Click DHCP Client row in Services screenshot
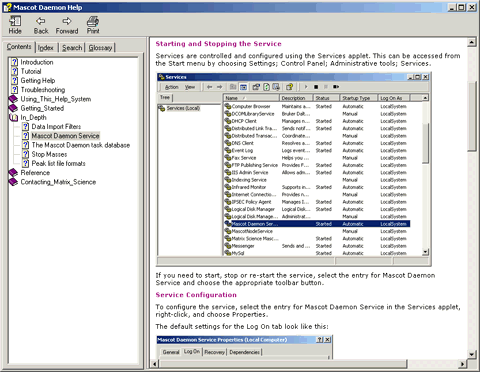Image resolution: width=480 pixels, height=372 pixels. (x=317, y=121)
